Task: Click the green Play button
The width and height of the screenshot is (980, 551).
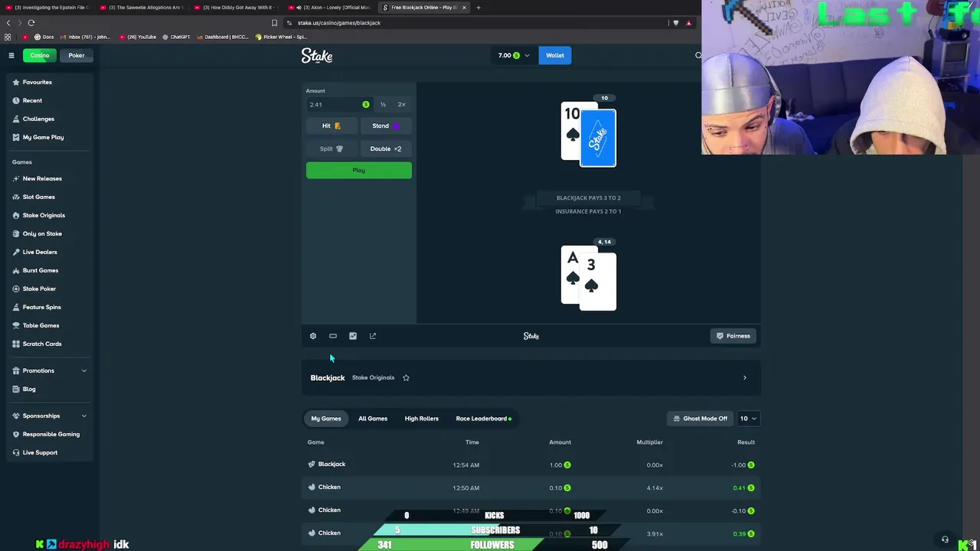Action: point(359,170)
